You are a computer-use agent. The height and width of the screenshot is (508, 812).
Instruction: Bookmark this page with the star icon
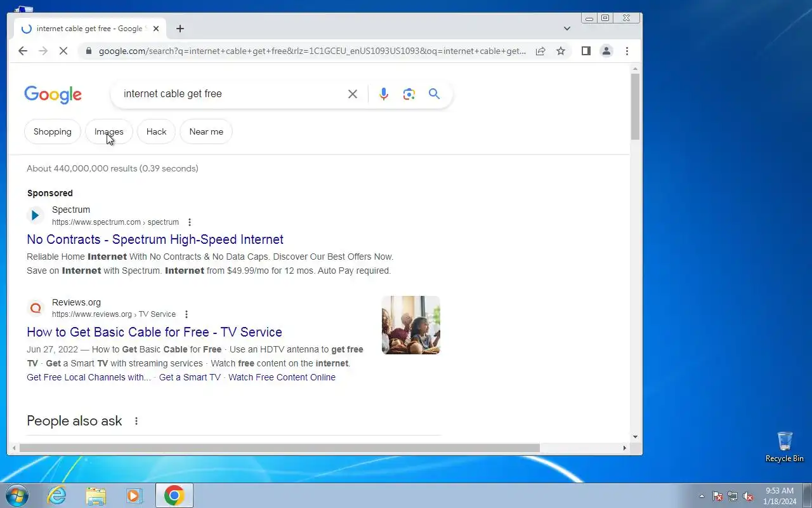[561, 51]
